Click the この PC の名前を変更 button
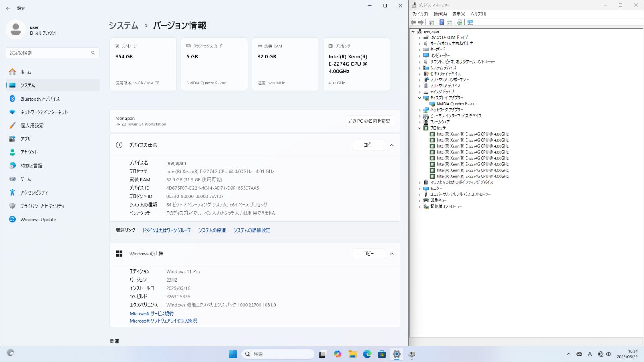Viewport: 644px width, 362px height. coord(369,121)
